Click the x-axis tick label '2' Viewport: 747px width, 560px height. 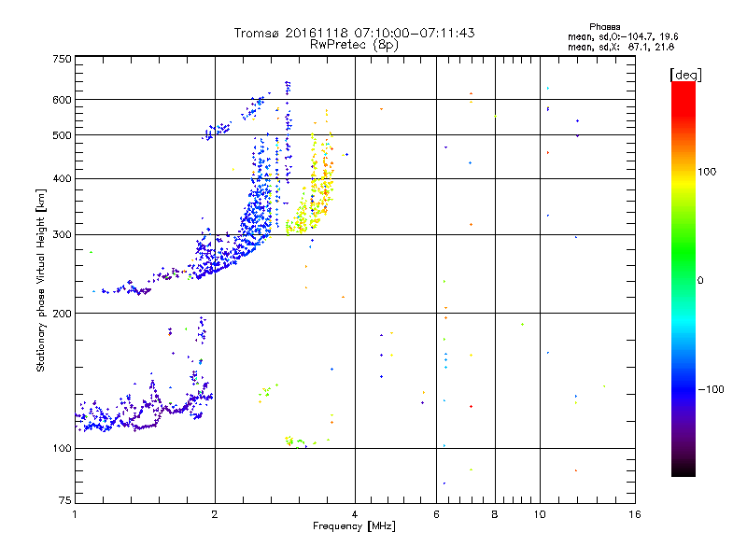(x=215, y=514)
